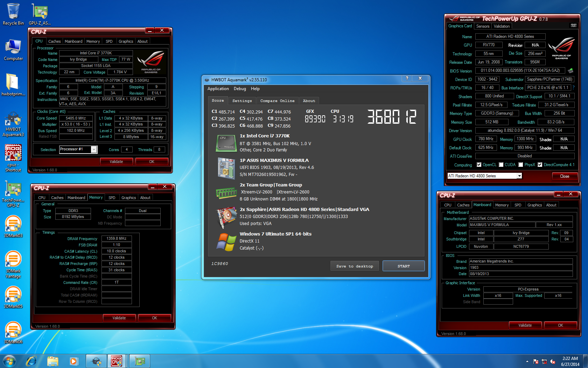Image resolution: width=588 pixels, height=368 pixels.
Task: Click the Core Speed value 5405.0 MHz
Action: click(76, 118)
